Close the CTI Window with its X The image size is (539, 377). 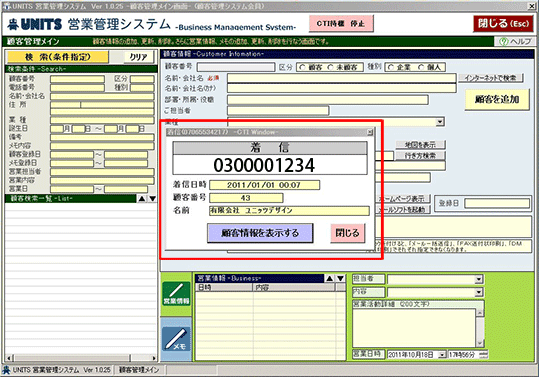370,132
